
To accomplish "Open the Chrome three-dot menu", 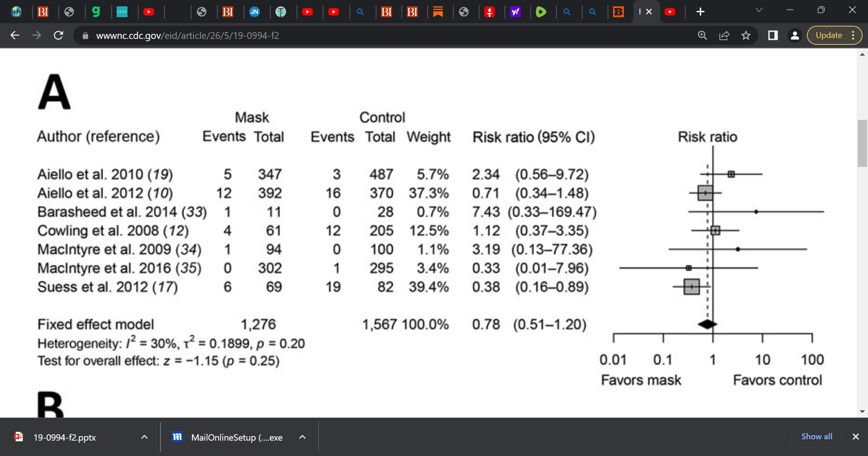I will point(853,35).
